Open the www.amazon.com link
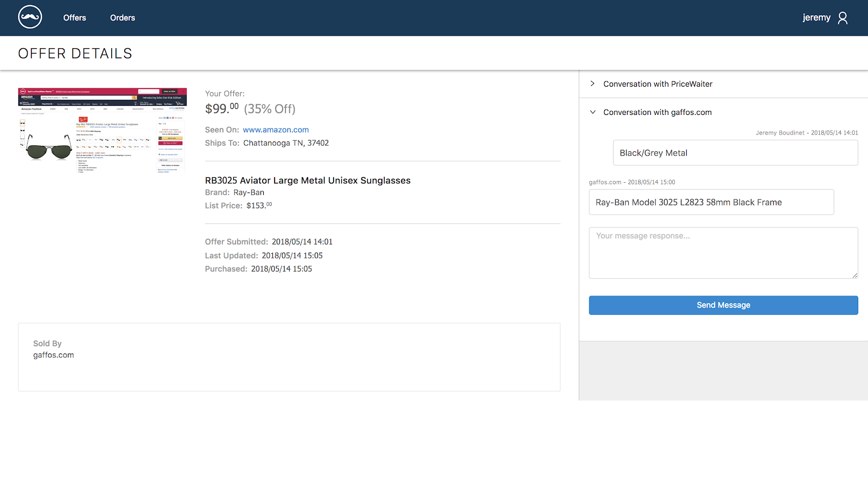This screenshot has height=495, width=868. click(276, 130)
